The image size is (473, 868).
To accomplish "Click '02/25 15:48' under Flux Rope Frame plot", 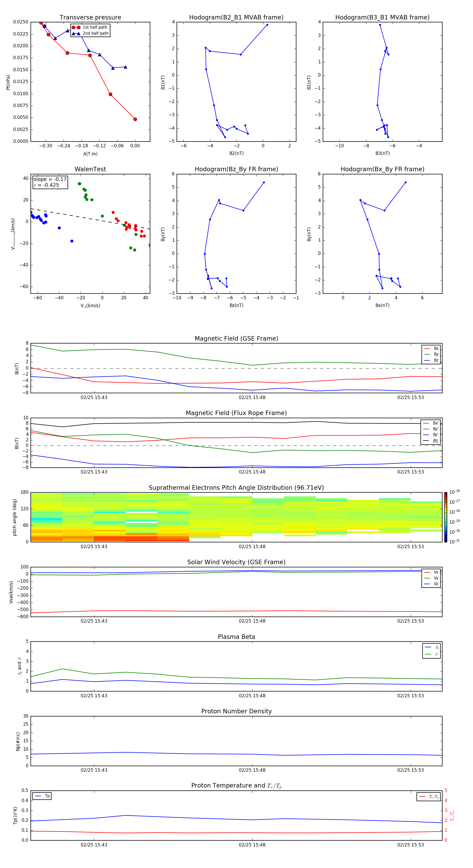I will [252, 472].
